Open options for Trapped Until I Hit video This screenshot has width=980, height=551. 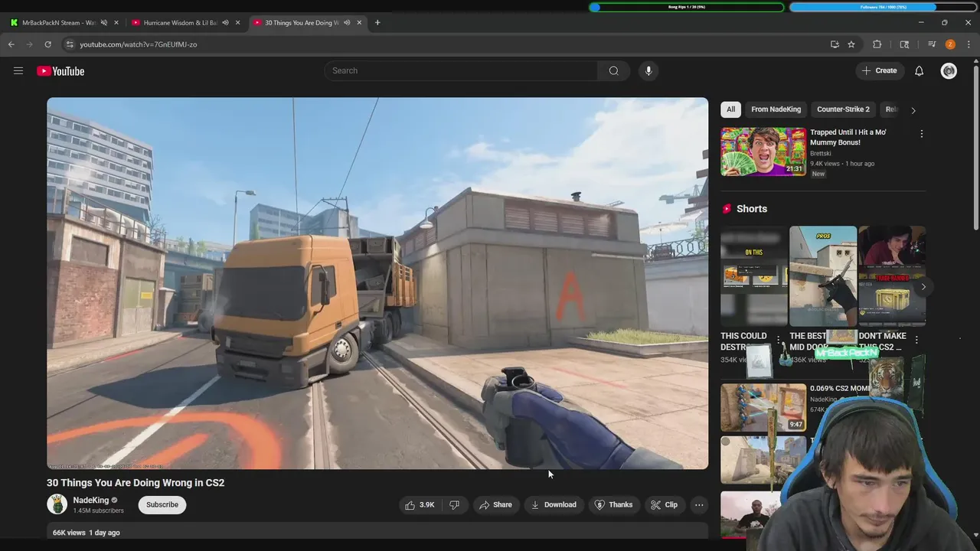[x=922, y=134]
